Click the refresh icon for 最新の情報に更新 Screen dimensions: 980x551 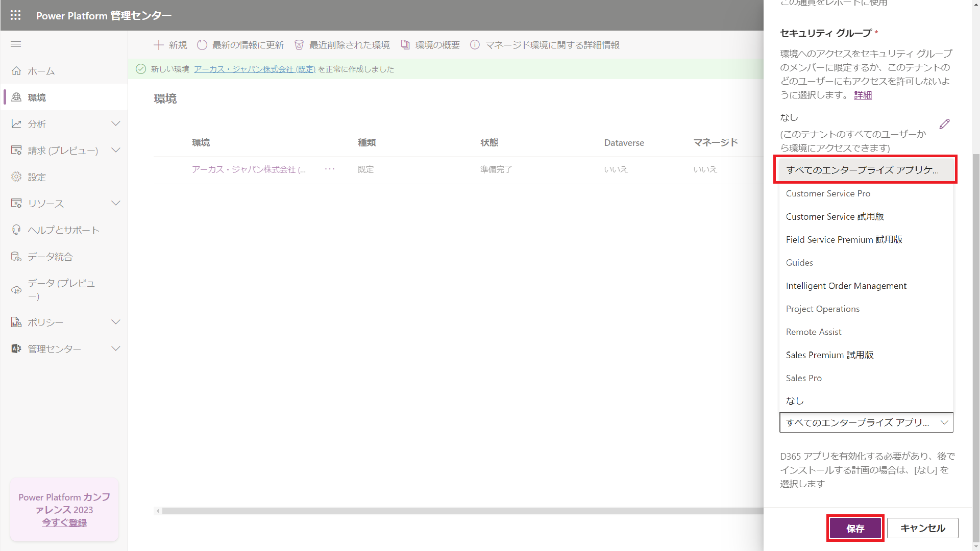coord(202,45)
